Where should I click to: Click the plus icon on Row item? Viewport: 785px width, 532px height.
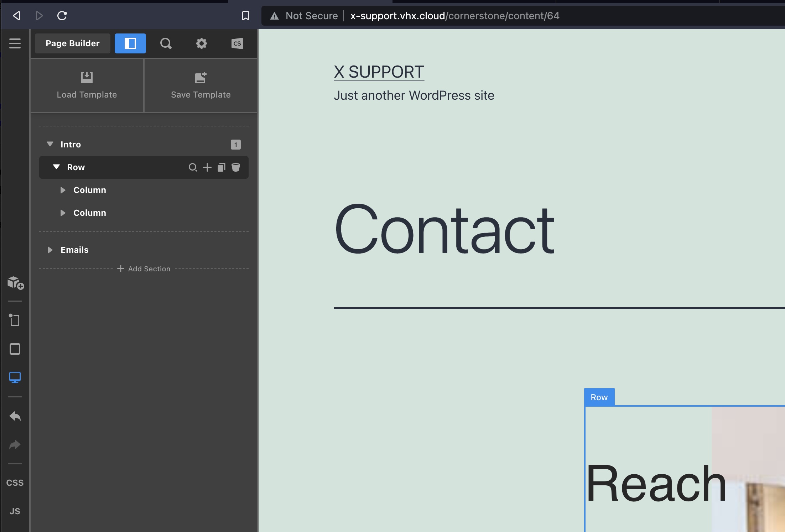pyautogui.click(x=207, y=167)
